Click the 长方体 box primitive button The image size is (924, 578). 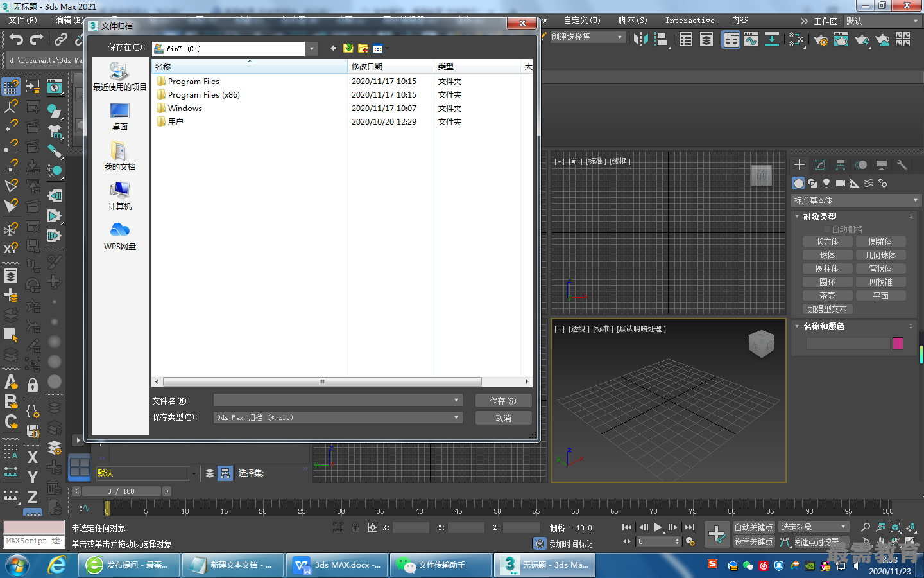pyautogui.click(x=827, y=241)
